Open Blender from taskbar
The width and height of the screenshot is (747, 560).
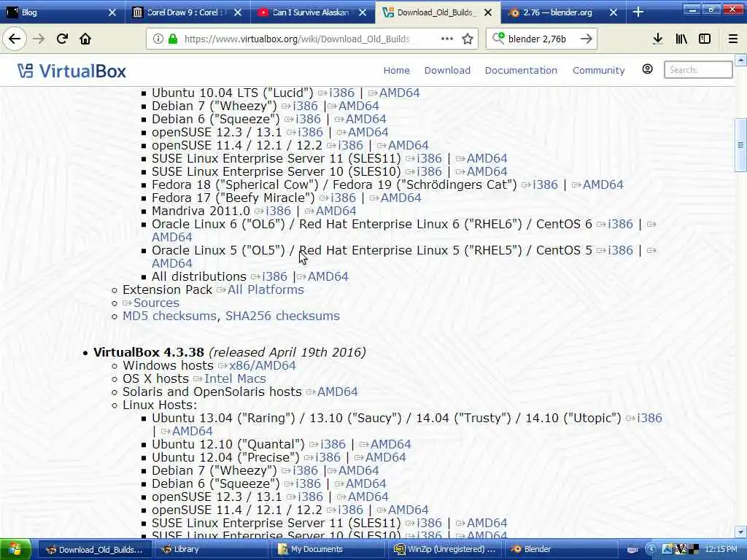(562, 550)
